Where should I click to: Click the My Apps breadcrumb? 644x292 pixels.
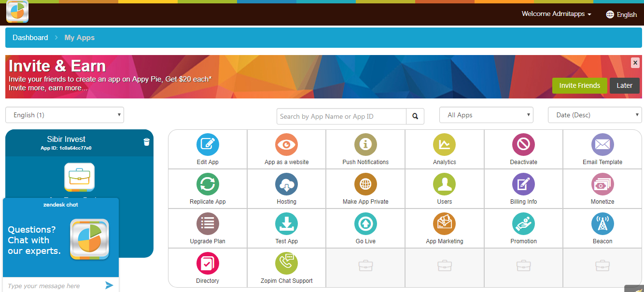coord(80,38)
